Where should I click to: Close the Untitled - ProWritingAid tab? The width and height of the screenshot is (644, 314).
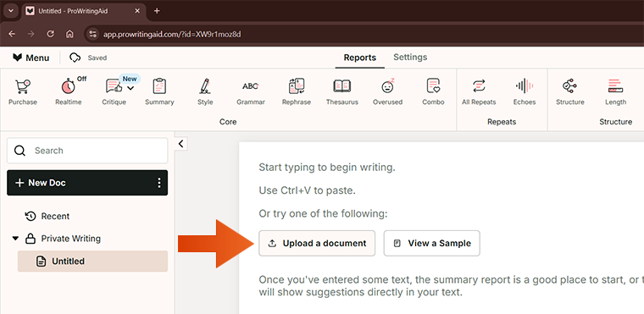137,11
